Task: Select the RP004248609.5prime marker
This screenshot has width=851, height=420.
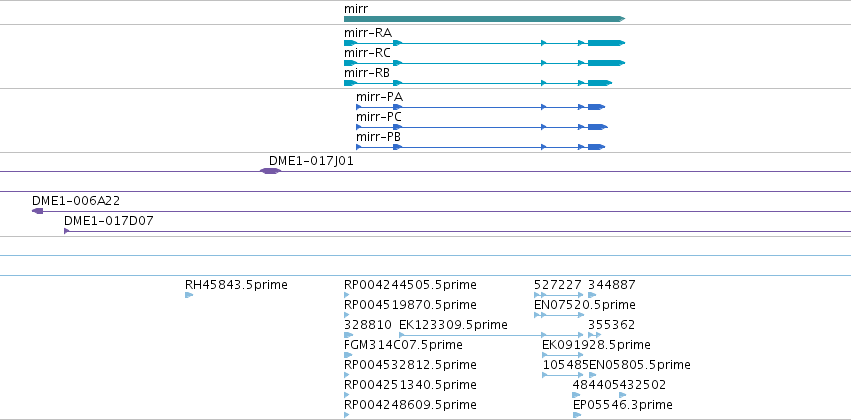Action: pyautogui.click(x=346, y=415)
